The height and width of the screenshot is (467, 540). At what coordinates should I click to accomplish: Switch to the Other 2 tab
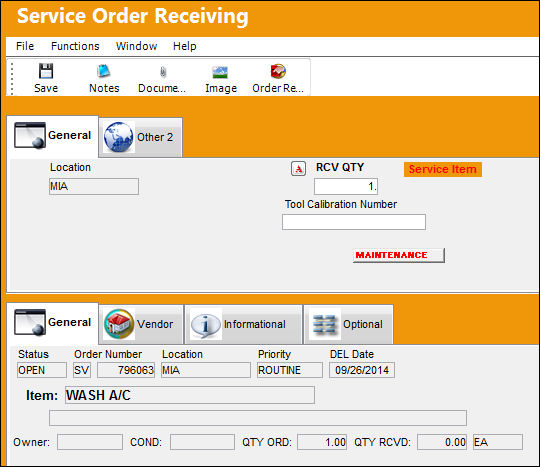click(141, 137)
